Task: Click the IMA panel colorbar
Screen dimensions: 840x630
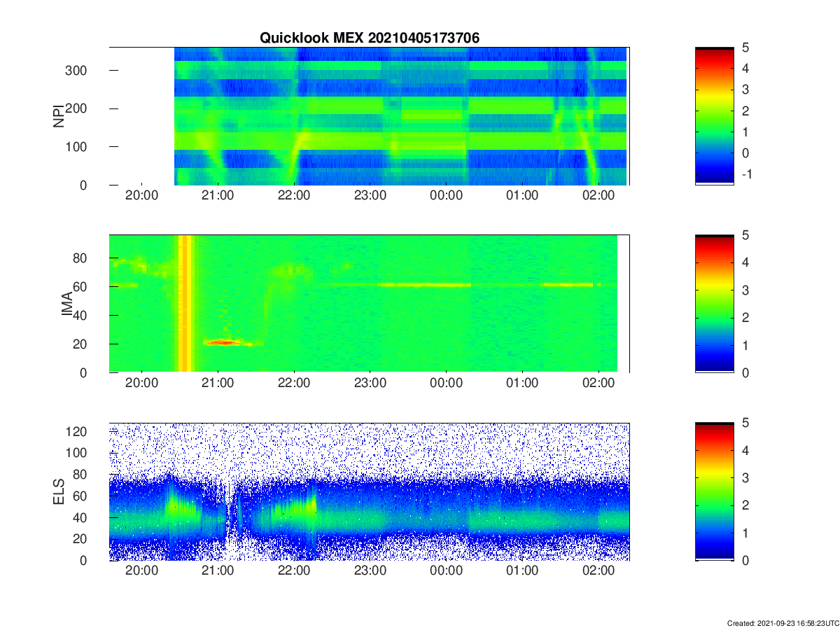Action: 714,303
